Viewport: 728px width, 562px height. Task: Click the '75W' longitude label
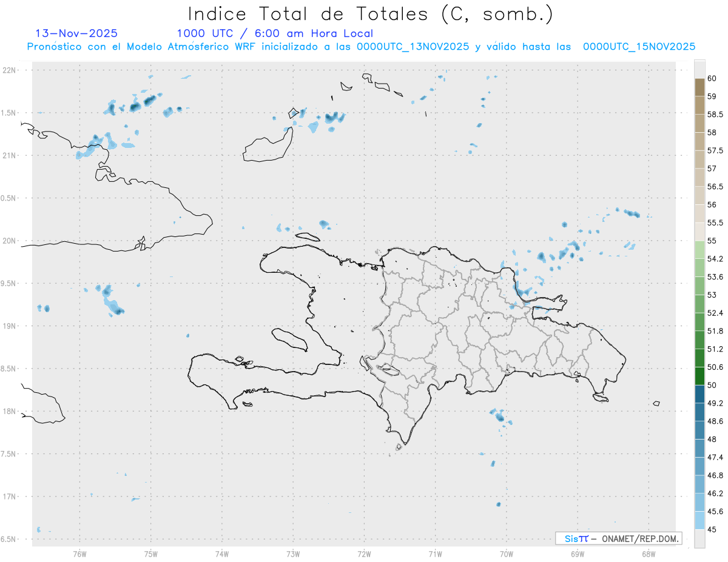(x=150, y=554)
